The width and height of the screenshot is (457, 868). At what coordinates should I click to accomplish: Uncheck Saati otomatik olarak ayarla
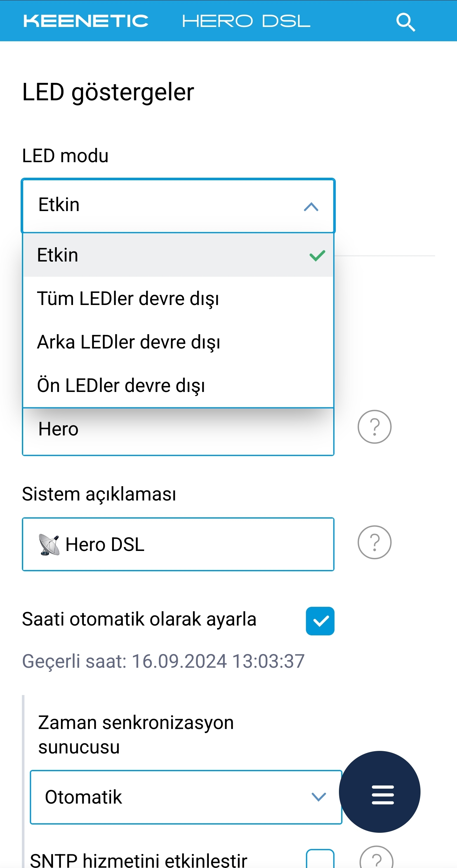(320, 621)
